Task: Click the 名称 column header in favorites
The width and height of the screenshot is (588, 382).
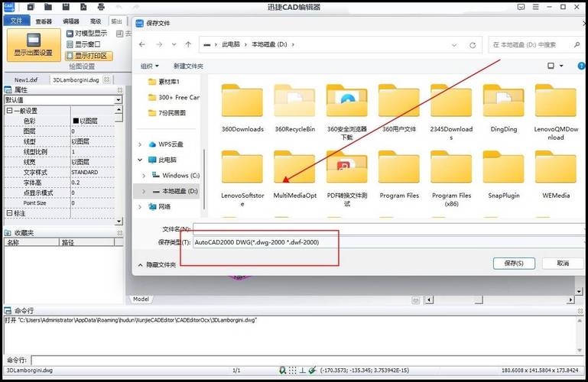Action: [x=31, y=243]
